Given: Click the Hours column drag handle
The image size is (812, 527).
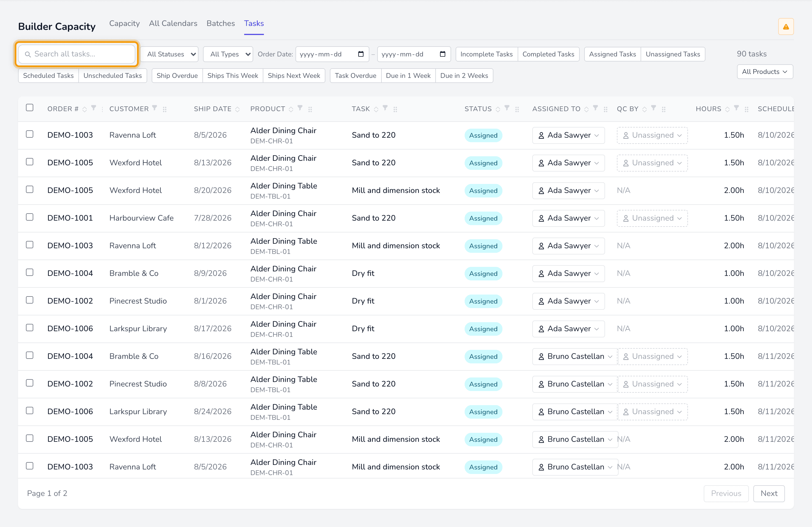Looking at the screenshot, I should (x=747, y=109).
